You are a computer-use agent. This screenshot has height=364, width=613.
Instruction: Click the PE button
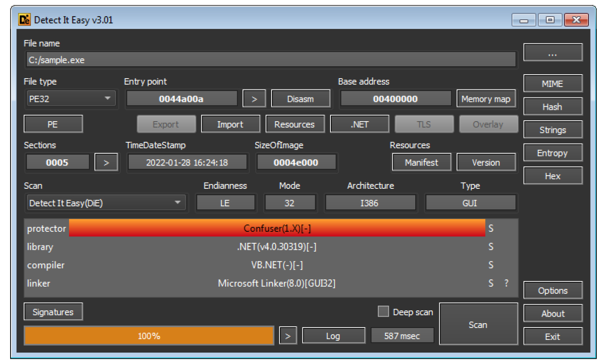(x=53, y=124)
